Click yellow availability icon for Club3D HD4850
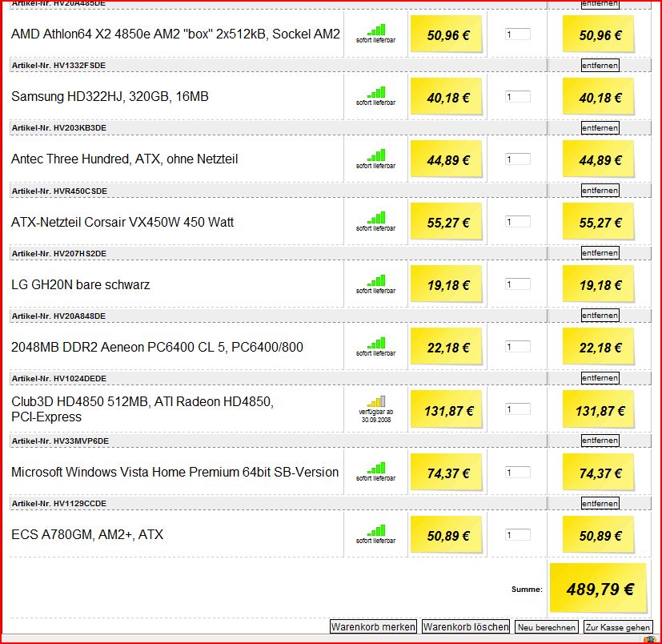This screenshot has width=662, height=644. click(376, 401)
